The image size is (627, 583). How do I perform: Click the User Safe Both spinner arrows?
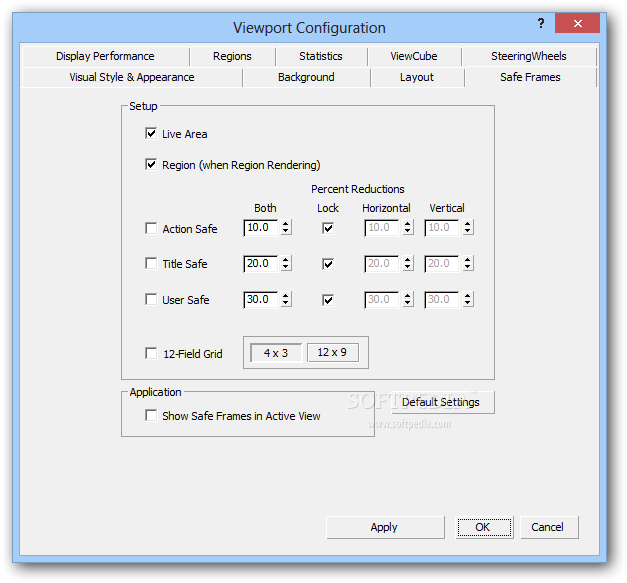click(x=286, y=299)
